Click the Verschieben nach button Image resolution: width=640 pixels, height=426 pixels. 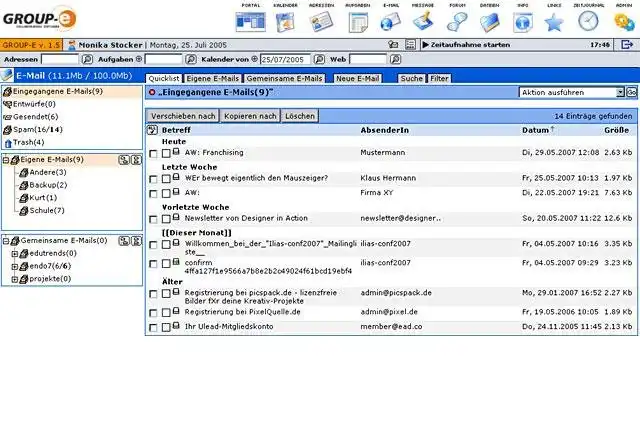(183, 116)
